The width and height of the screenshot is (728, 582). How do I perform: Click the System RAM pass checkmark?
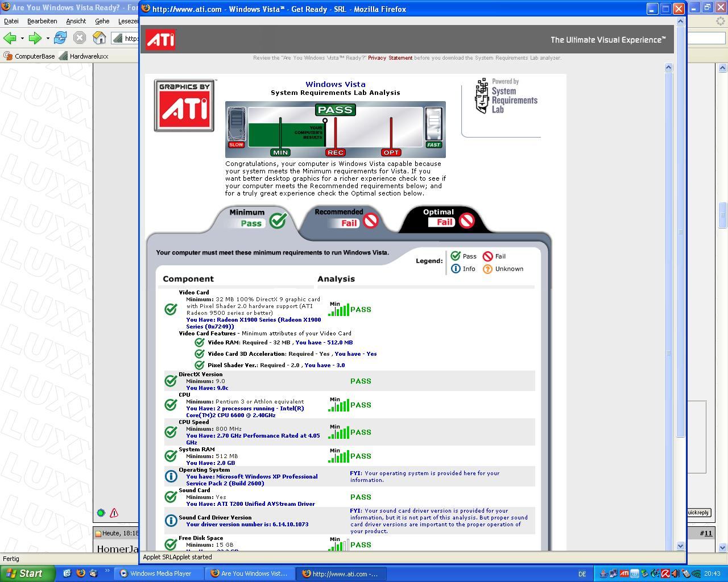pyautogui.click(x=171, y=456)
